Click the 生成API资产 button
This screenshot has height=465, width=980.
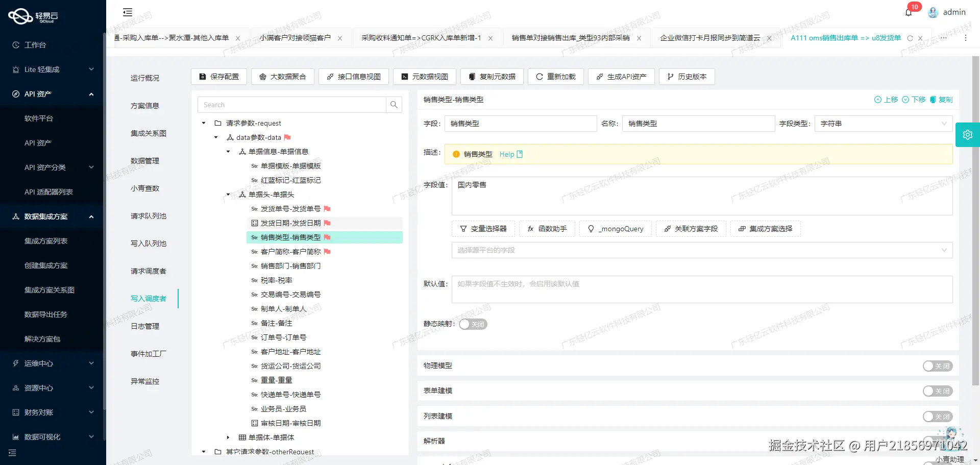[621, 77]
